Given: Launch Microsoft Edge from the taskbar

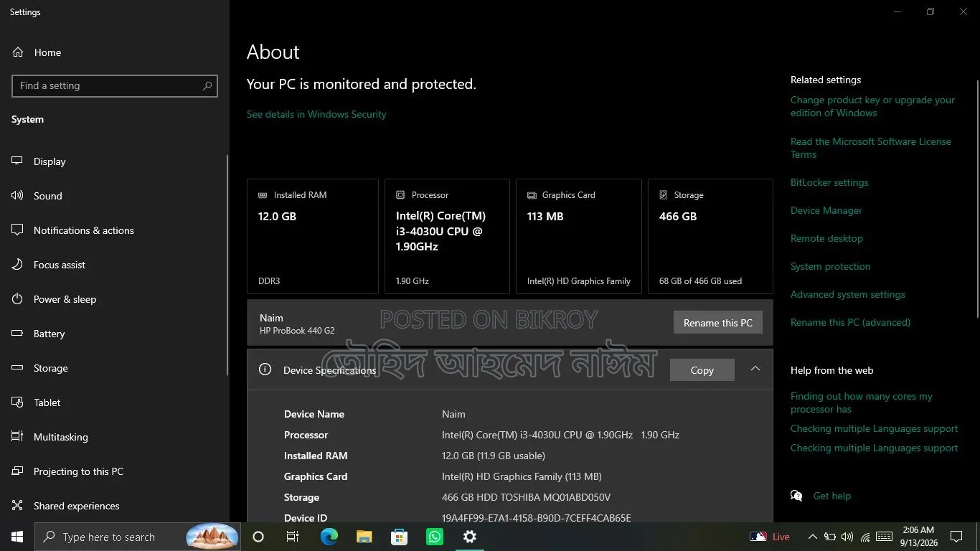Looking at the screenshot, I should 329,537.
